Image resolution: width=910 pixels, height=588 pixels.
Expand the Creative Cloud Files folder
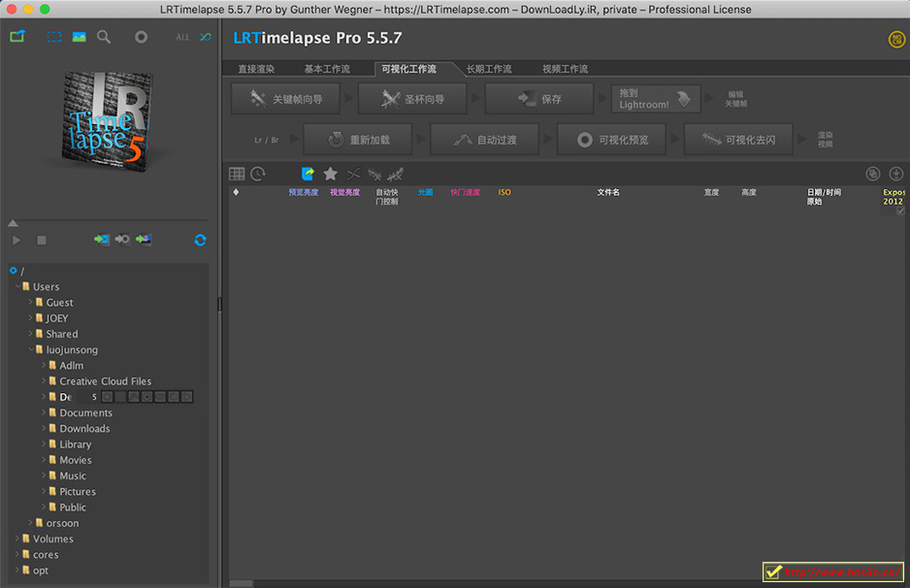44,380
